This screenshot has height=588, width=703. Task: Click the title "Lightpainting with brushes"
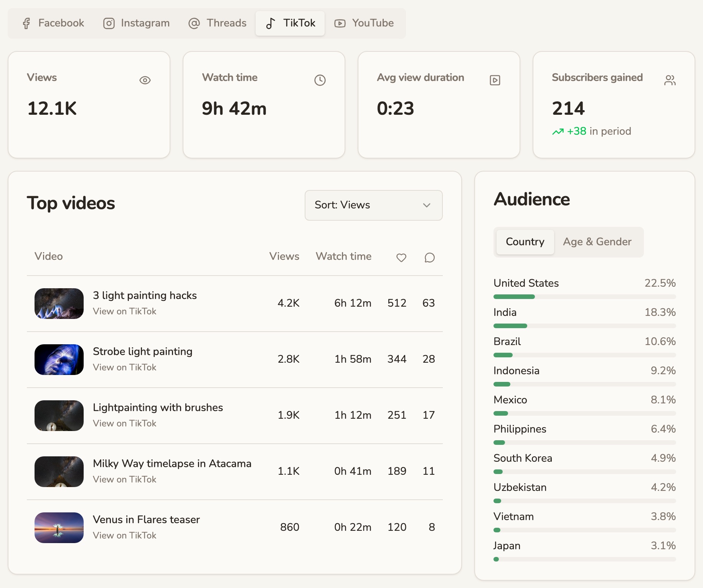158,408
